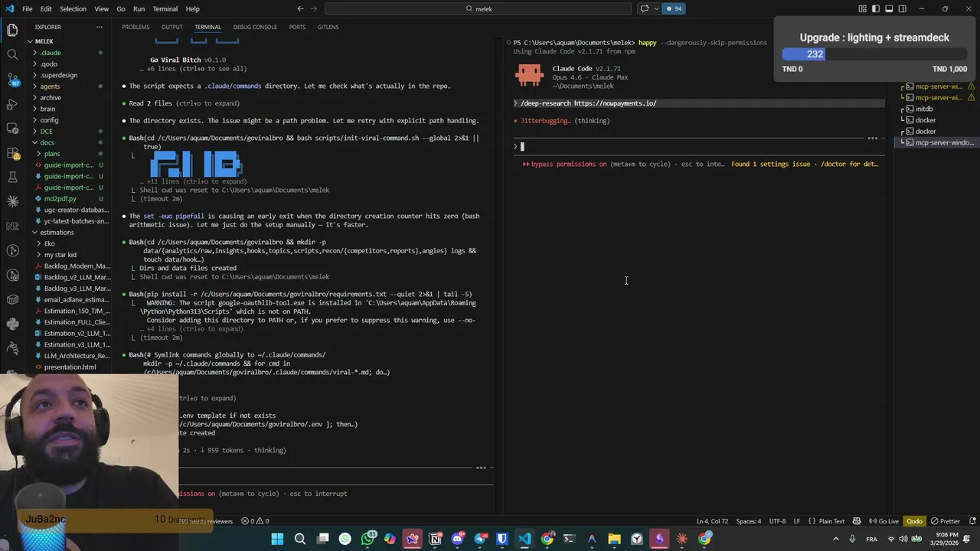The image size is (980, 551).
Task: Open the Terminal menu
Action: [165, 8]
